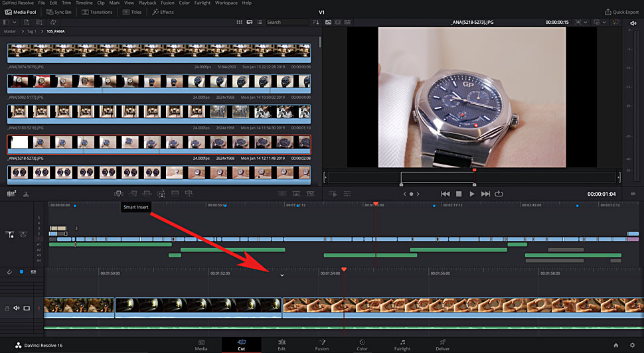Click the Sync Clips icon
Image resolution: width=644 pixels, height=353 pixels.
click(53, 22)
